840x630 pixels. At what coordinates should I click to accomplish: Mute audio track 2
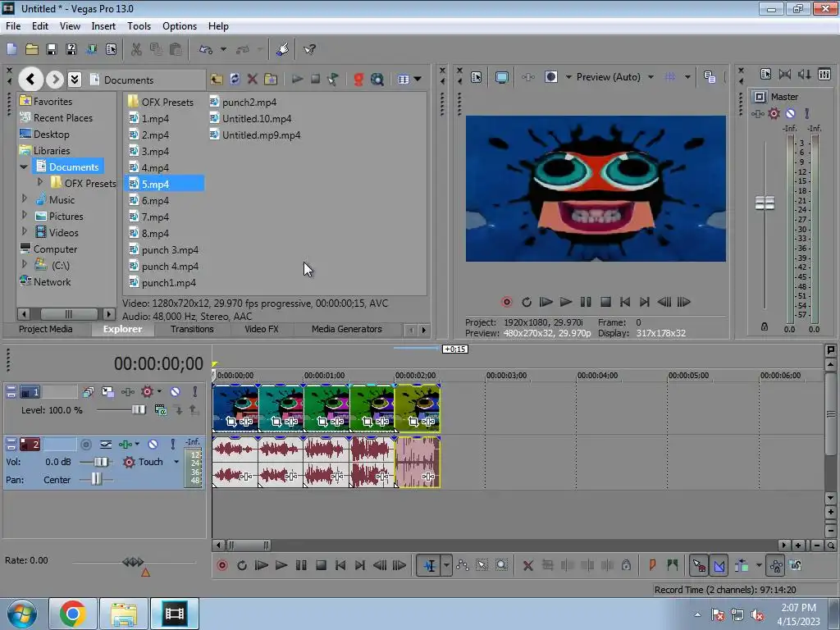(153, 444)
